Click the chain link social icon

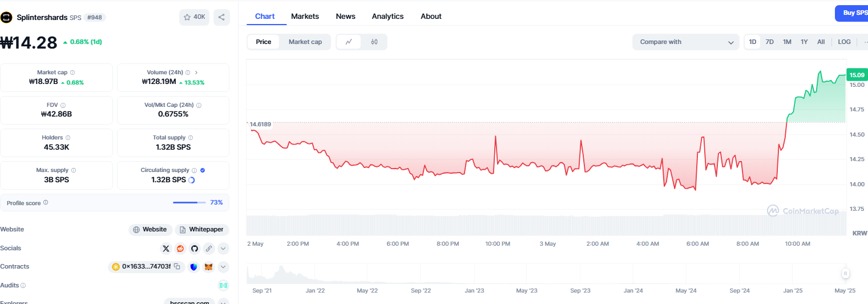(x=209, y=249)
